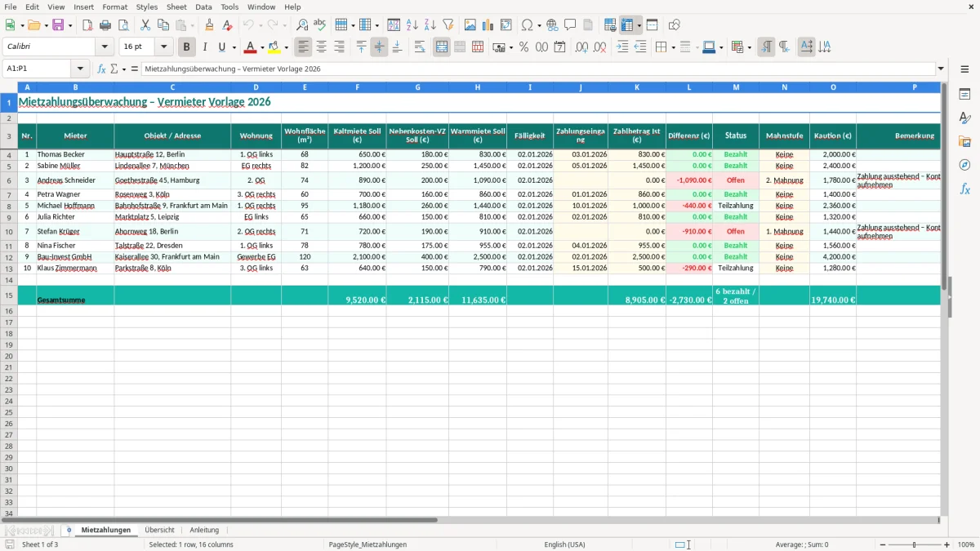The height and width of the screenshot is (551, 980).
Task: Click the Clone Formatting paintbrush icon
Action: tap(210, 25)
